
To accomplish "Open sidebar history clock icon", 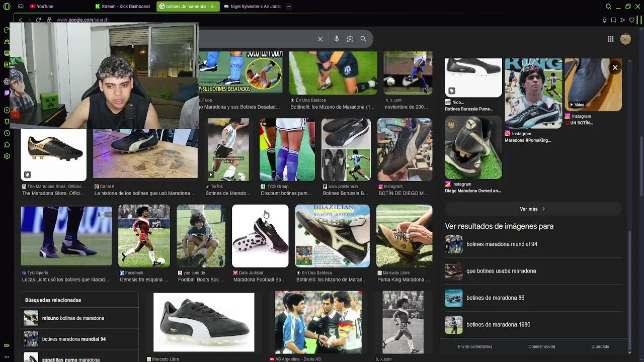I will [x=7, y=133].
